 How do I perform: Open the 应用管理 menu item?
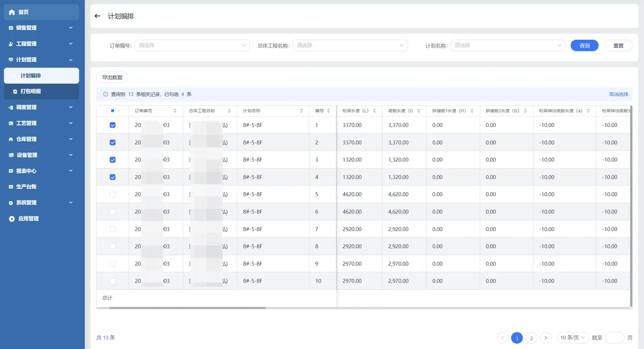pos(41,219)
